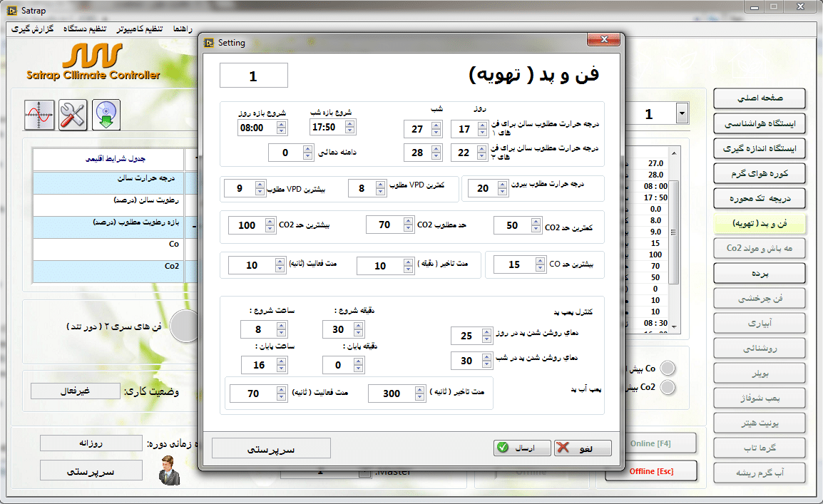Screen dimensions: 823x504
Task: Select فن و پد (تهویه) sidebar button
Action: tap(760, 223)
